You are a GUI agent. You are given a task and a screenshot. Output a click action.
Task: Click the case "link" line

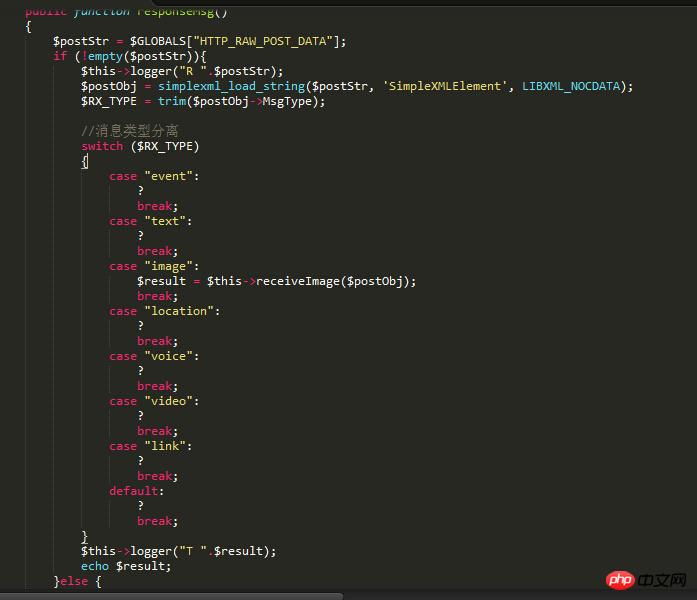coord(150,446)
